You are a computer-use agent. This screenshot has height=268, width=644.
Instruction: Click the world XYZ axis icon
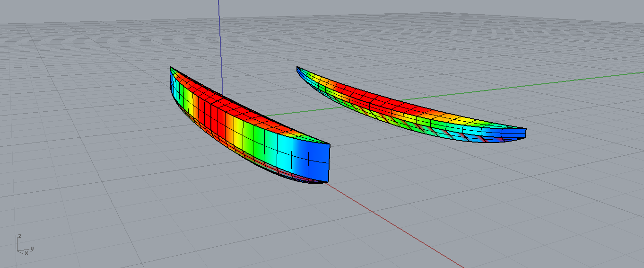tap(25, 244)
